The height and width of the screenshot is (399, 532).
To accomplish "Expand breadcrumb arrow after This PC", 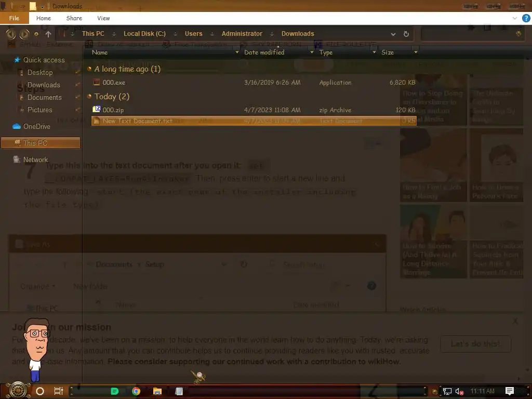I will point(114,34).
